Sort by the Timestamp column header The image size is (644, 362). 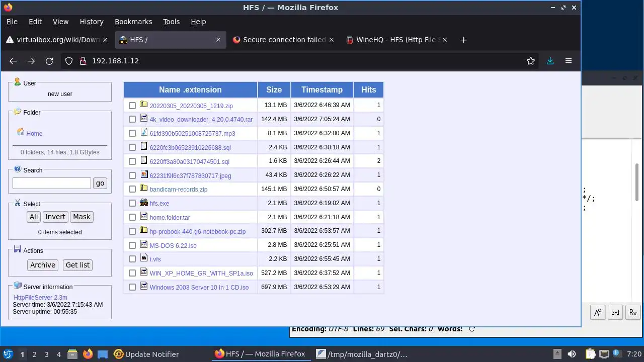pos(322,89)
